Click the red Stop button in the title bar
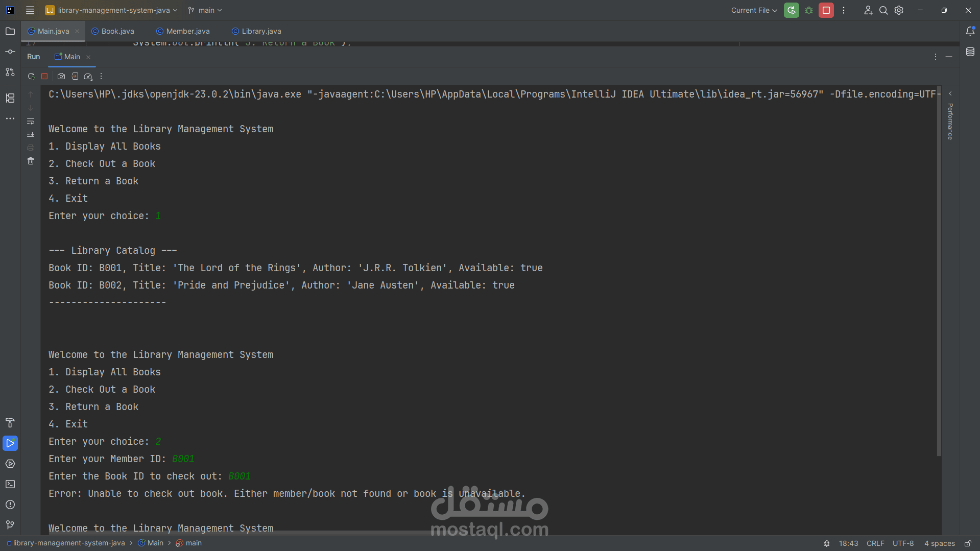This screenshot has height=551, width=980. [826, 10]
